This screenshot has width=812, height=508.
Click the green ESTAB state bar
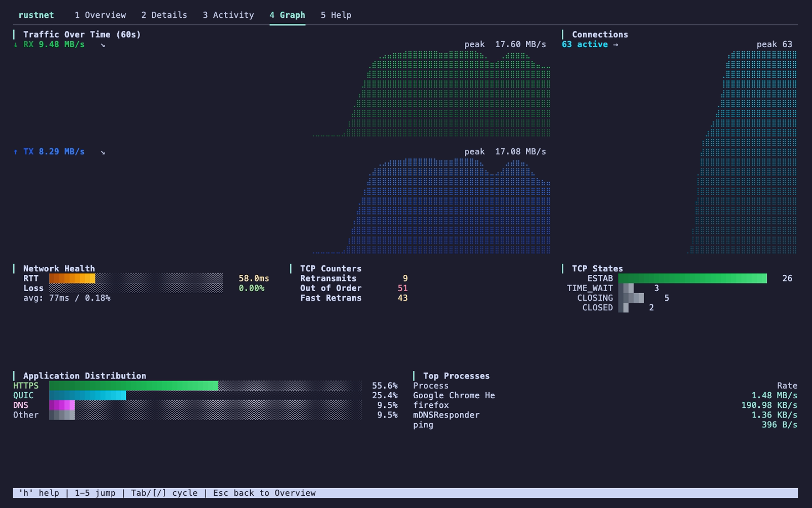(x=693, y=278)
